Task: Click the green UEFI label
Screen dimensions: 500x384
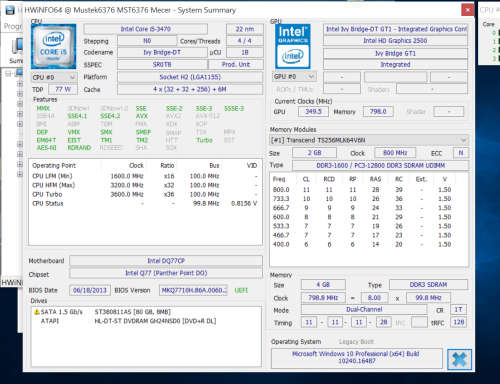Action: point(241,290)
